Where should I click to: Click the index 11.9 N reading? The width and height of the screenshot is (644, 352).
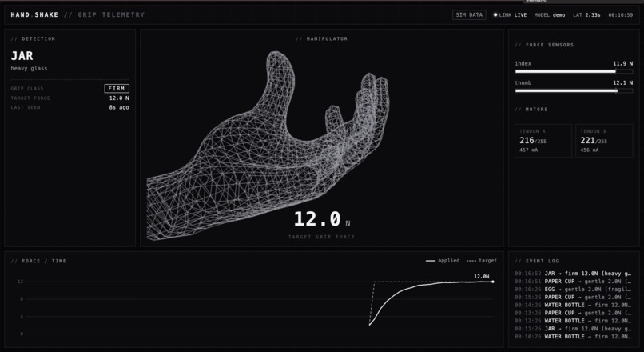(622, 63)
